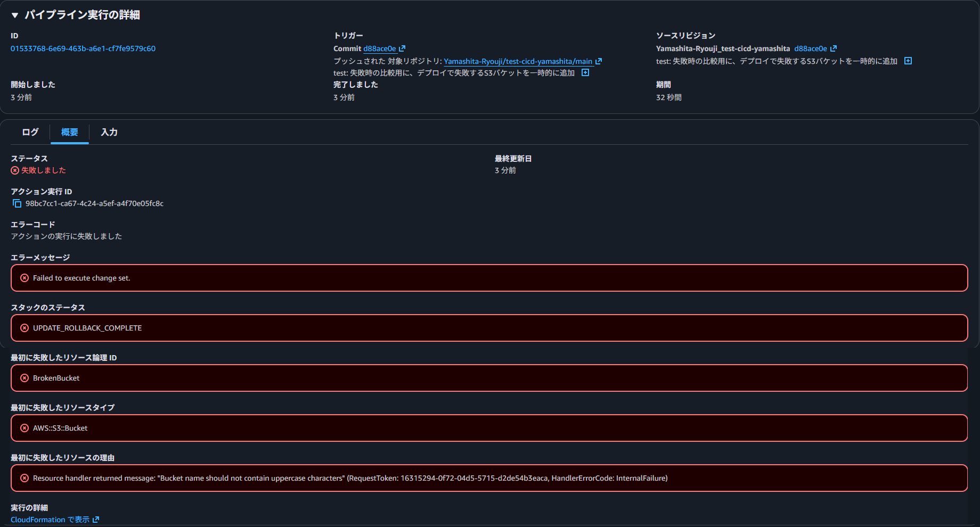The width and height of the screenshot is (980, 527).
Task: Select the BrokenBucket resource ID text
Action: tap(56, 378)
